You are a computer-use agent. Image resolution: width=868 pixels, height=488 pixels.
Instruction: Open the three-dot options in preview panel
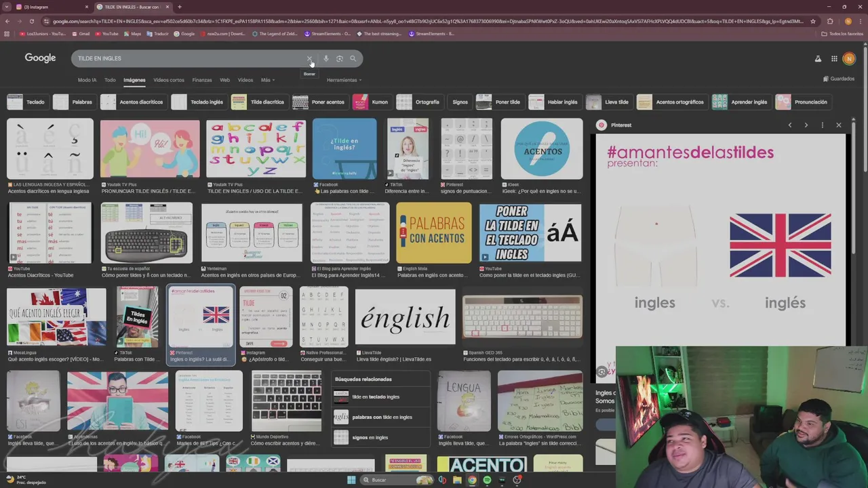[823, 125]
